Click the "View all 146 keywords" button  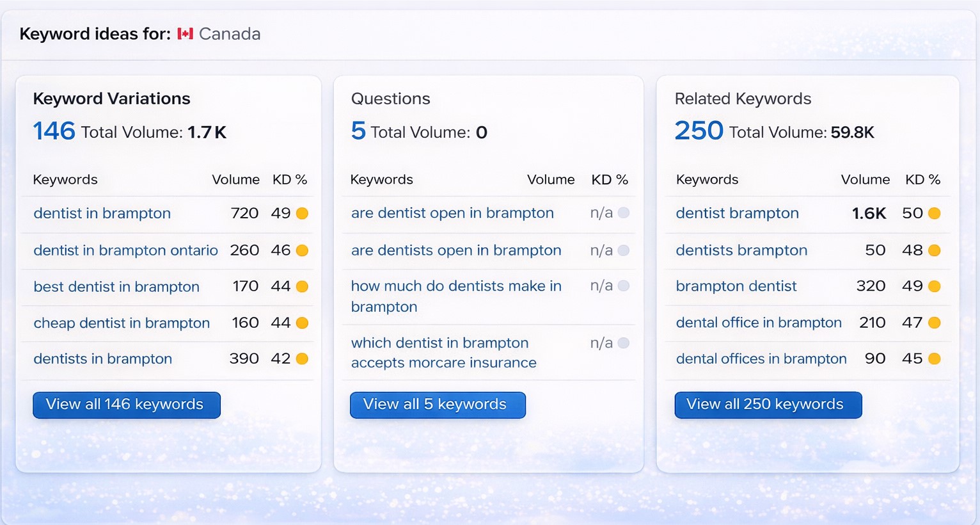[126, 405]
